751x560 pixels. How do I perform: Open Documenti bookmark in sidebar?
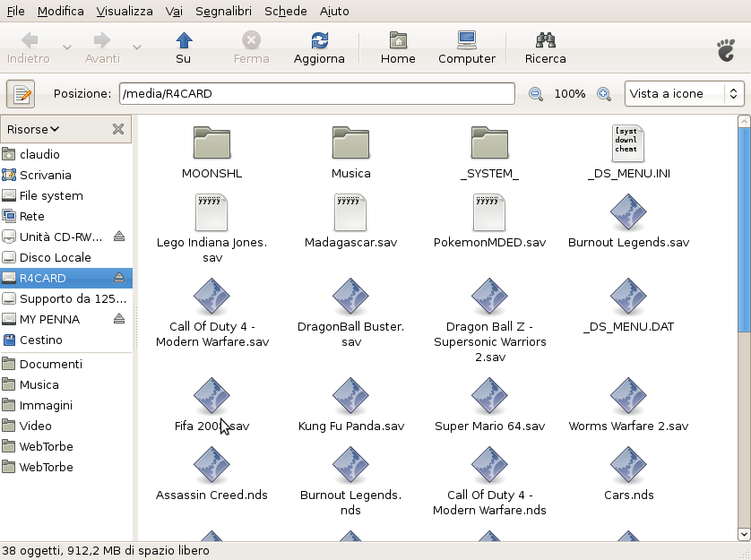(x=66, y=364)
